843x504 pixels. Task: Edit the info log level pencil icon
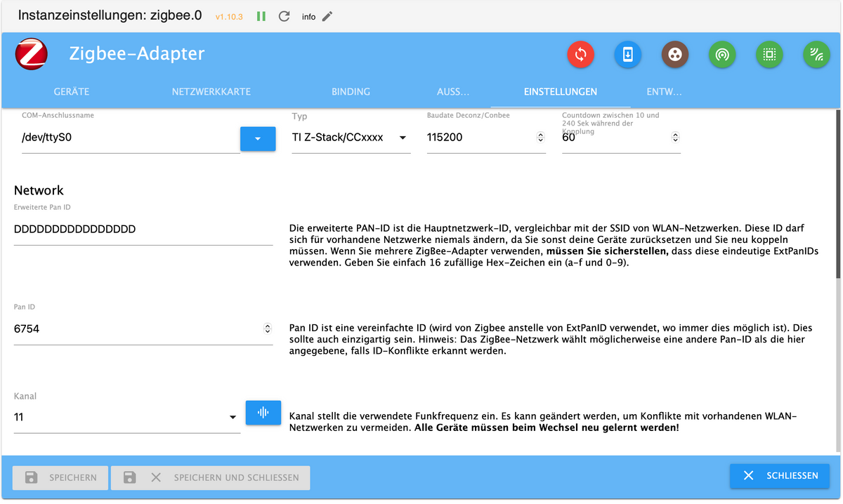coord(327,16)
